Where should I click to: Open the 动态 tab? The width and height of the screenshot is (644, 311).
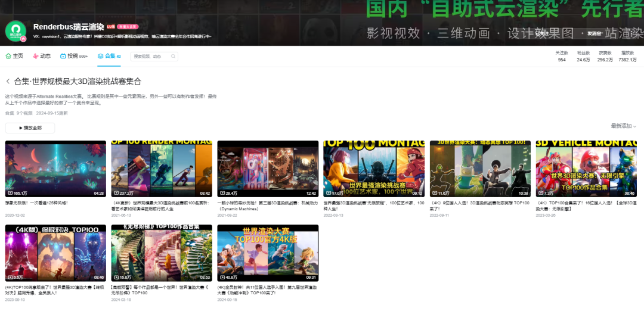click(x=42, y=56)
